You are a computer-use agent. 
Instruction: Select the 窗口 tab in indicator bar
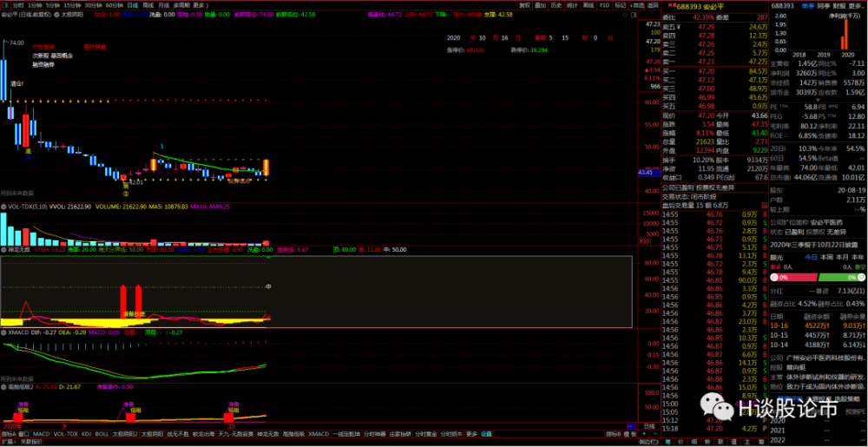23,434
